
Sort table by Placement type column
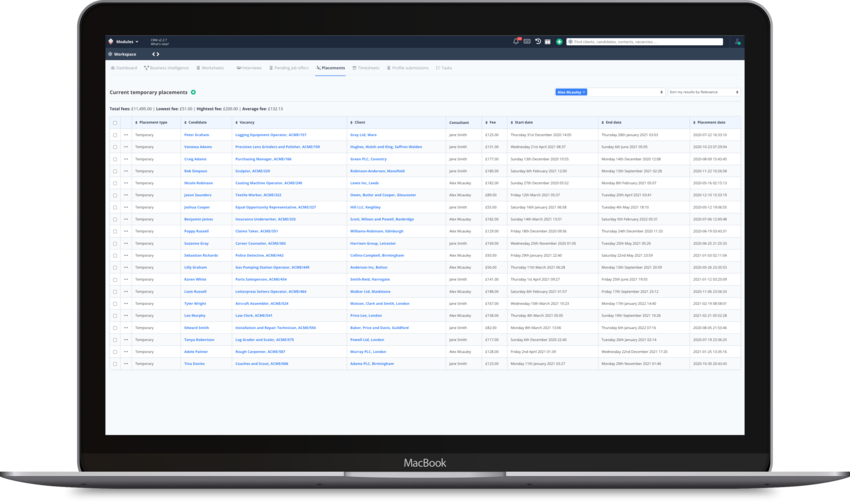click(x=151, y=122)
